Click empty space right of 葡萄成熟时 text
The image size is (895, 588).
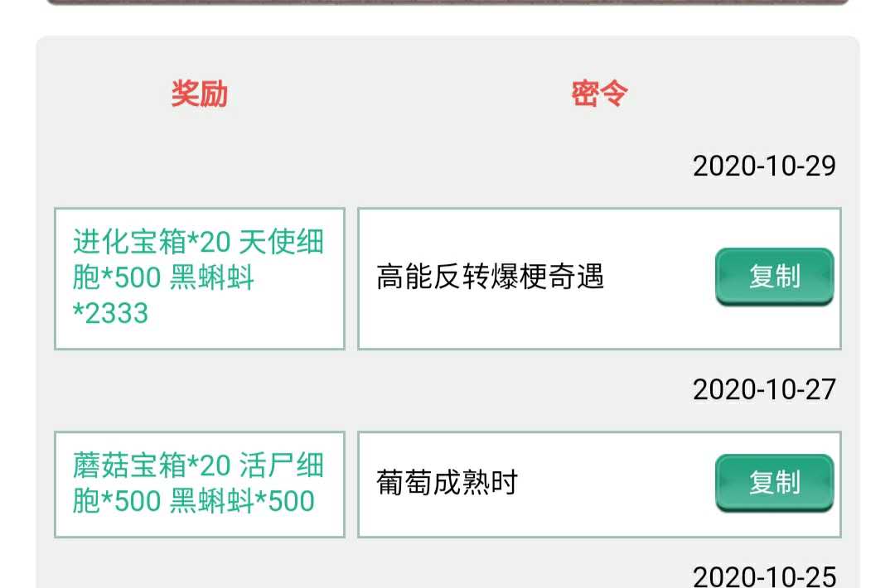(613, 483)
